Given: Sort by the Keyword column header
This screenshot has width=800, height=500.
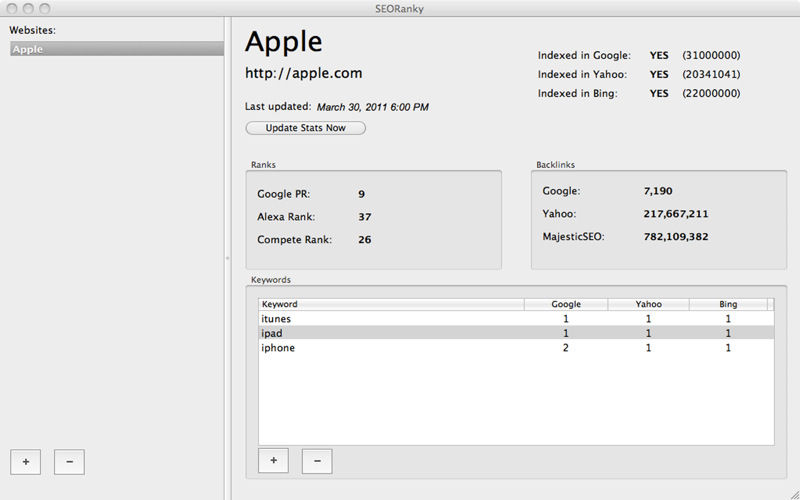Looking at the screenshot, I should [x=390, y=304].
